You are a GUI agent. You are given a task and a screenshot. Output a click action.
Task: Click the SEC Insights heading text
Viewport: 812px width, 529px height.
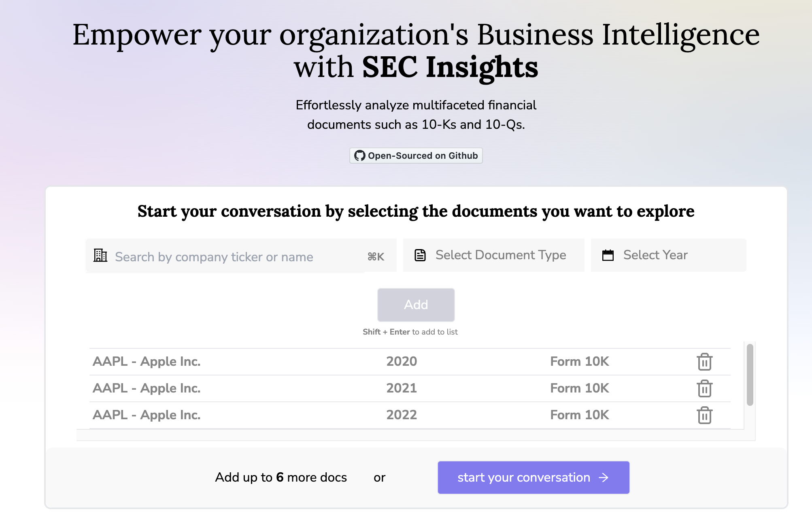click(450, 67)
